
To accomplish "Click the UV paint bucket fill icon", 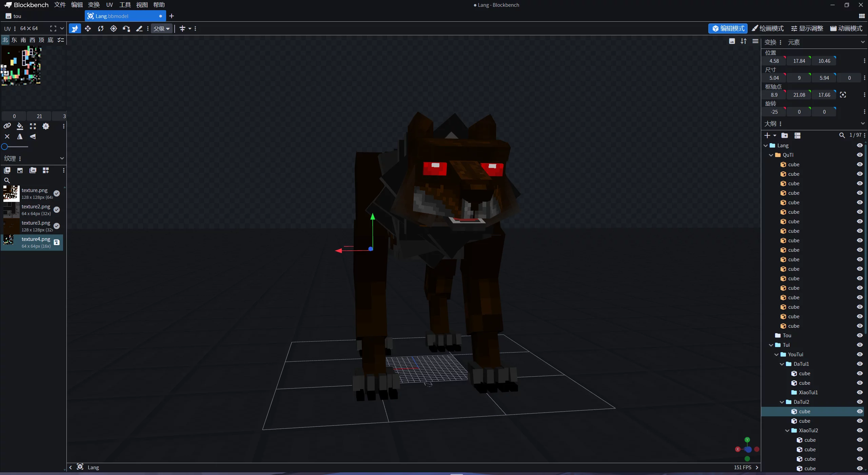I will coord(20,126).
